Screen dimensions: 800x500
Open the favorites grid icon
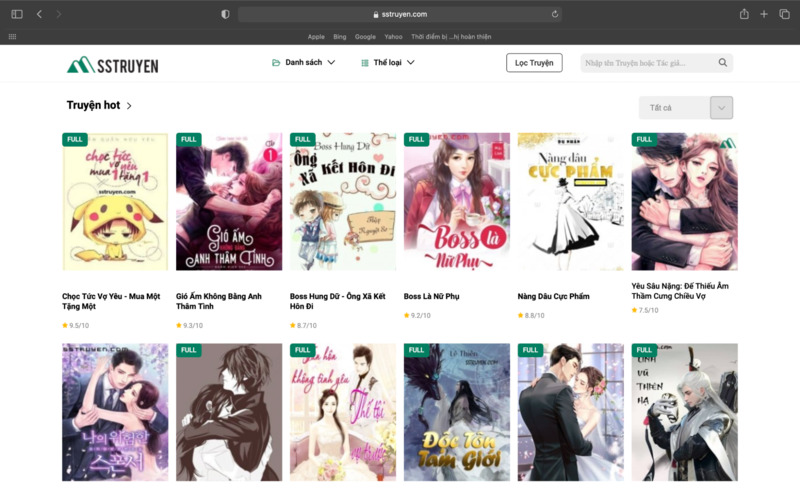tap(12, 37)
